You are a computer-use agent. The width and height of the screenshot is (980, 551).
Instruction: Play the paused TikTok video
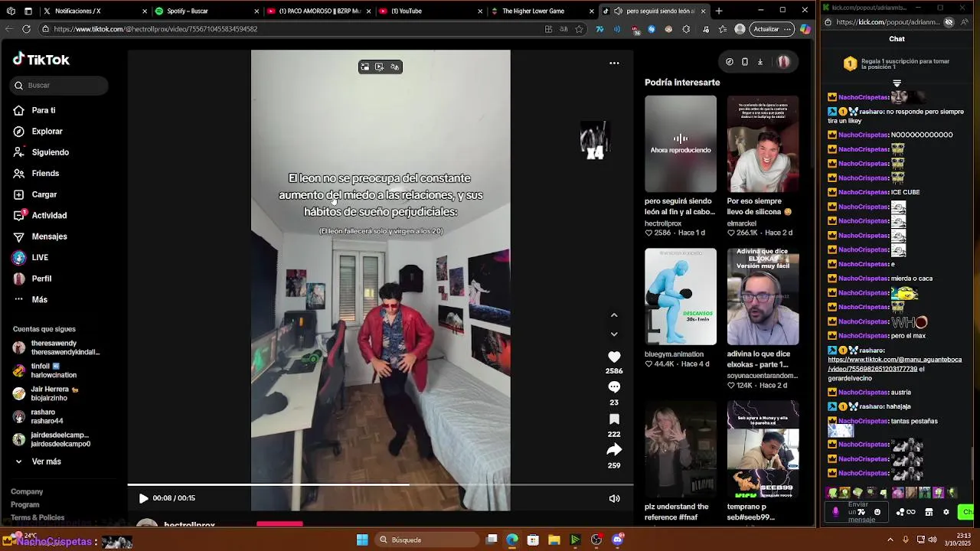[143, 498]
